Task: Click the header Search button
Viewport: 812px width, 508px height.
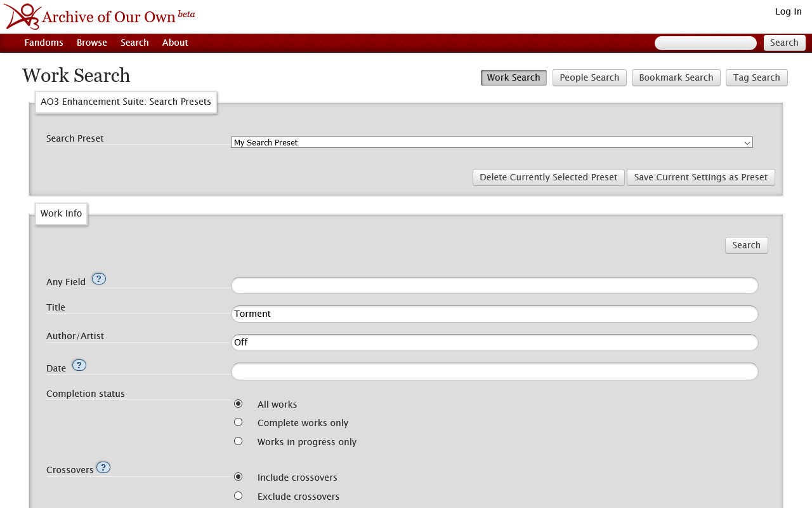Action: point(785,43)
